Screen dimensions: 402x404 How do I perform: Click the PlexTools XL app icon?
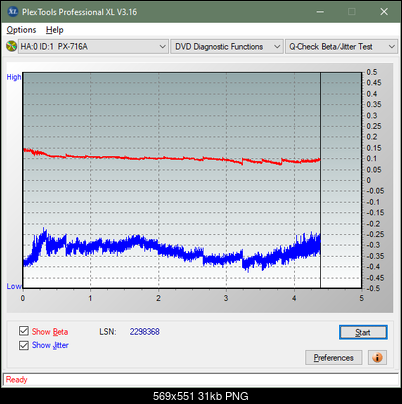pyautogui.click(x=13, y=12)
